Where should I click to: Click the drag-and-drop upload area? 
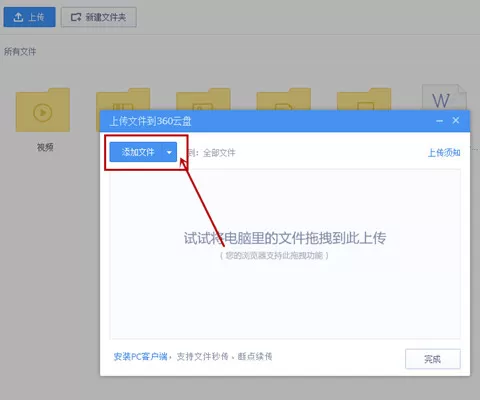tap(285, 254)
